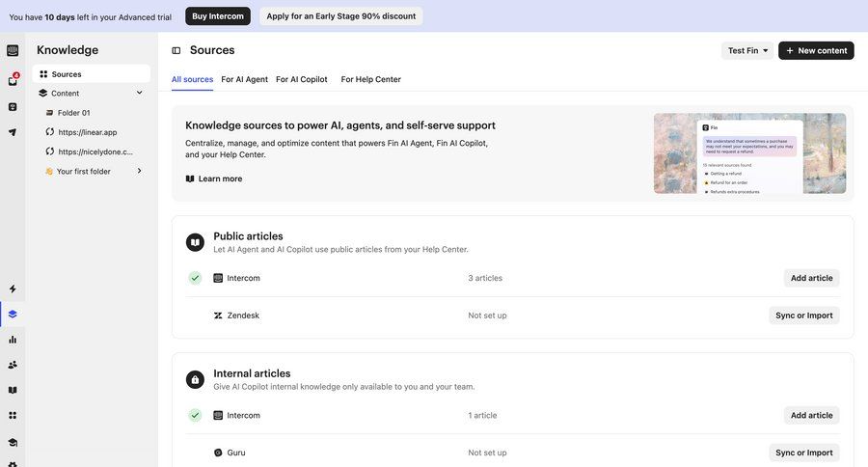The image size is (868, 467).
Task: Open the Inbox icon with notification badge
Action: pyautogui.click(x=13, y=80)
